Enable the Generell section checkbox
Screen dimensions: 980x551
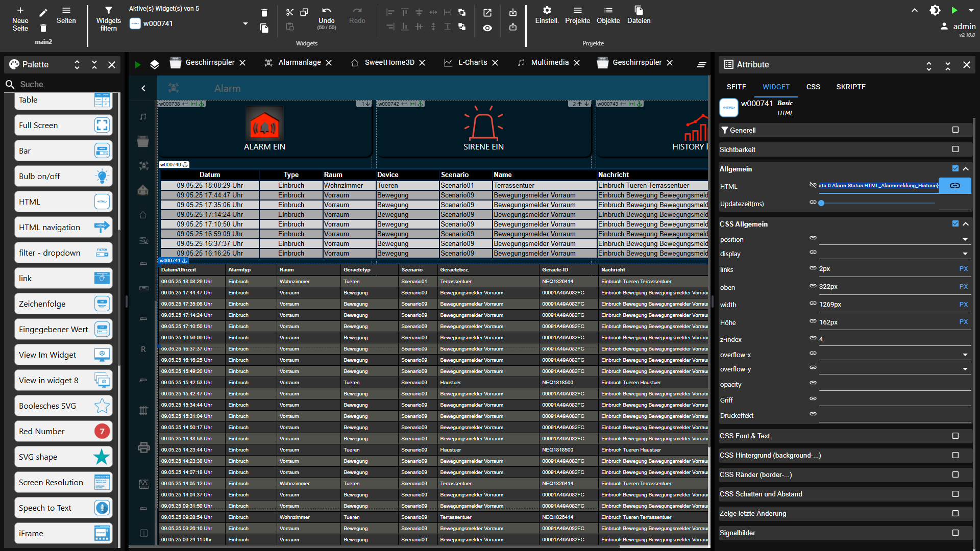pos(955,130)
